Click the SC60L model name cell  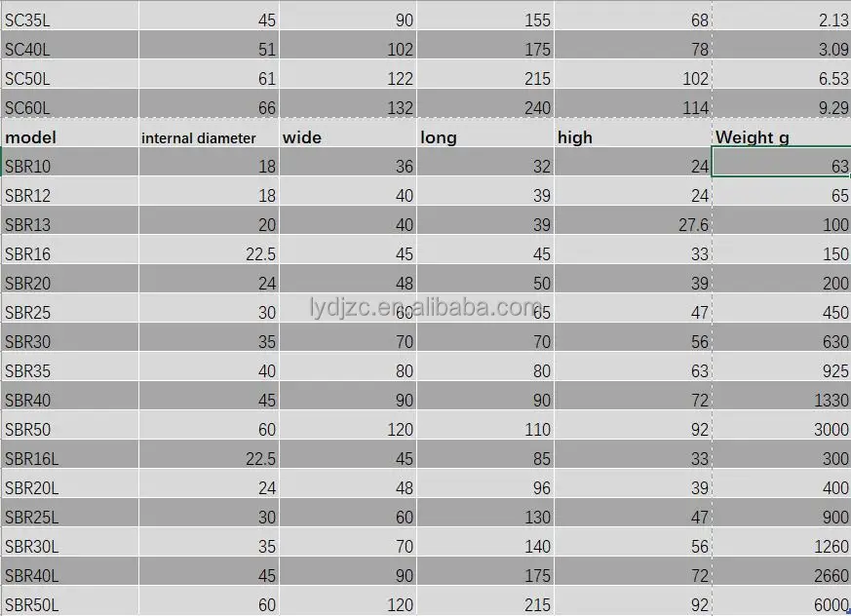68,108
